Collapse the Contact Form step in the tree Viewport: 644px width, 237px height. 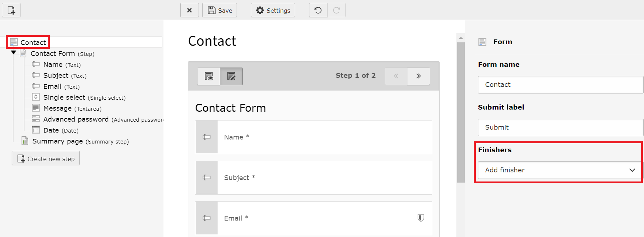pyautogui.click(x=14, y=53)
